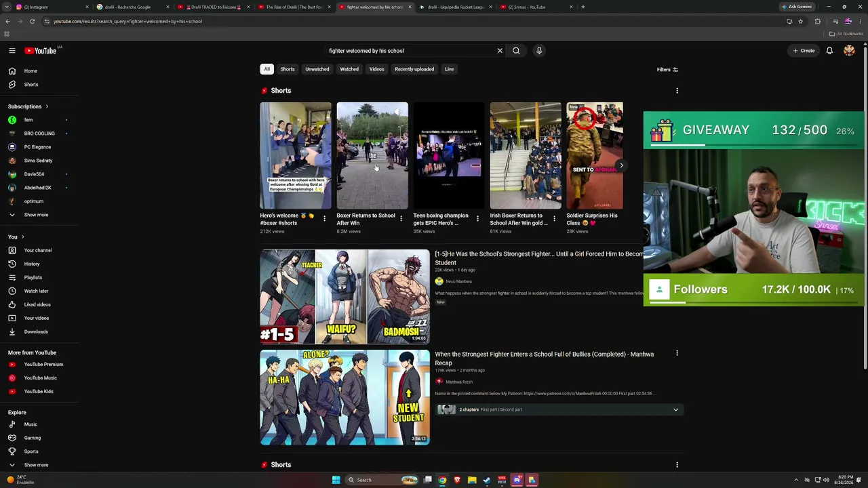
Task: Open Windows Start menu
Action: [336, 480]
